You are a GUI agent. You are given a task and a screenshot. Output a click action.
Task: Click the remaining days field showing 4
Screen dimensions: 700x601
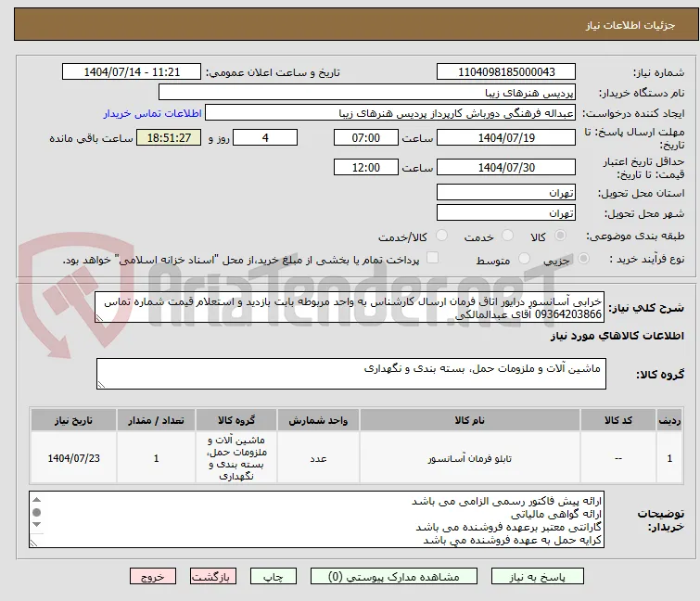[265, 137]
